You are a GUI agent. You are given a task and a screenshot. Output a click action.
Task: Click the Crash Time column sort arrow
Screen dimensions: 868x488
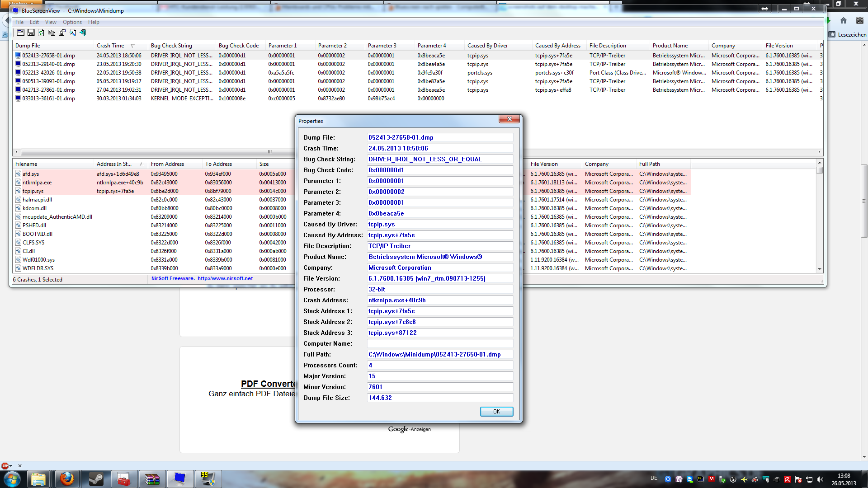pyautogui.click(x=133, y=46)
